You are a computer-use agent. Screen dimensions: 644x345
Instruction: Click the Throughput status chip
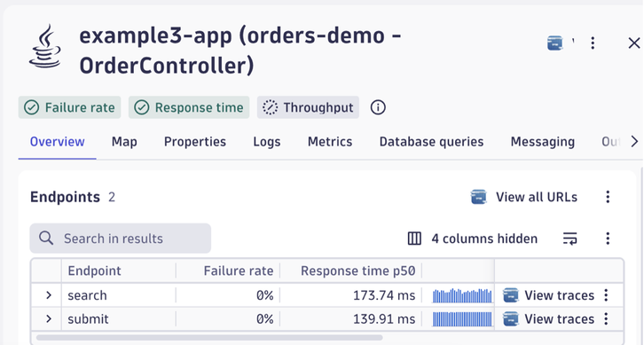tap(308, 107)
